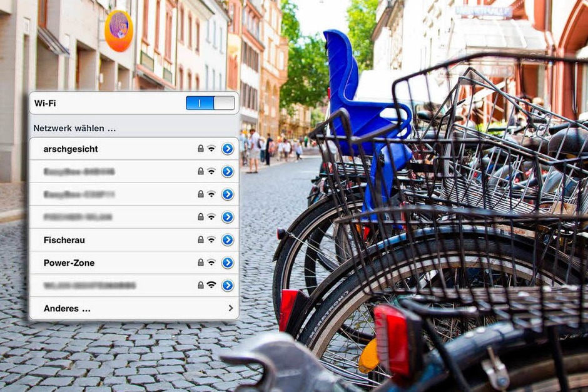Open details arrow for Power-Zone network
The image size is (588, 392).
[x=228, y=263]
